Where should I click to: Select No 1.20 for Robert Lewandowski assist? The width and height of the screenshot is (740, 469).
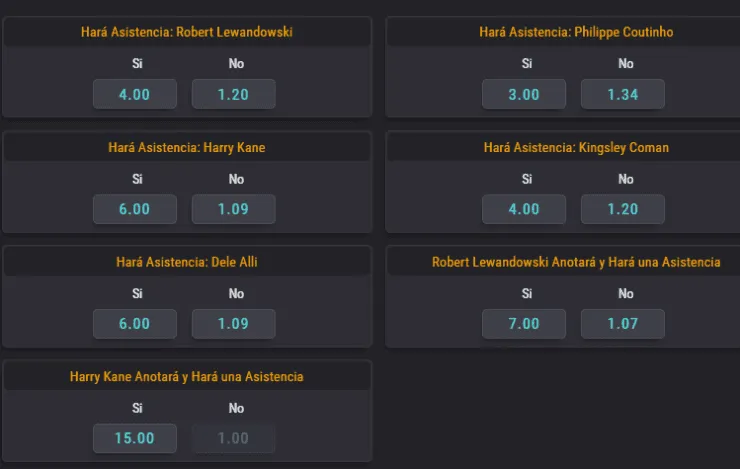(x=234, y=94)
